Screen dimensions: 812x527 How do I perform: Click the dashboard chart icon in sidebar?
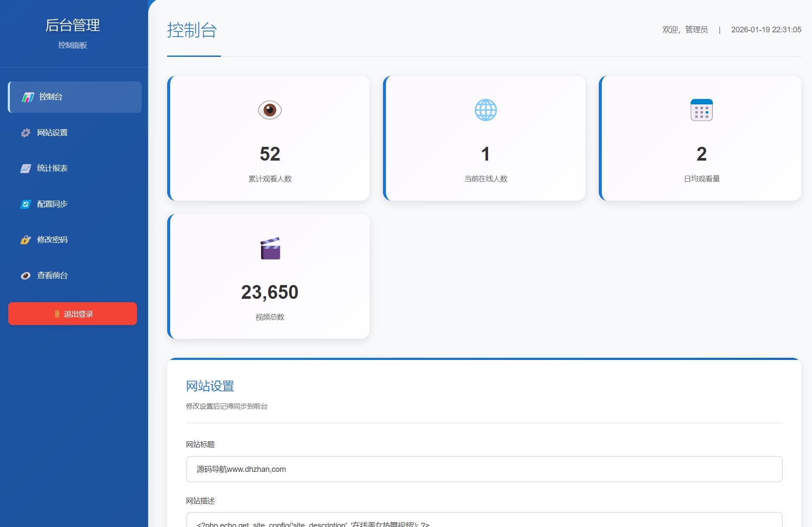point(28,97)
